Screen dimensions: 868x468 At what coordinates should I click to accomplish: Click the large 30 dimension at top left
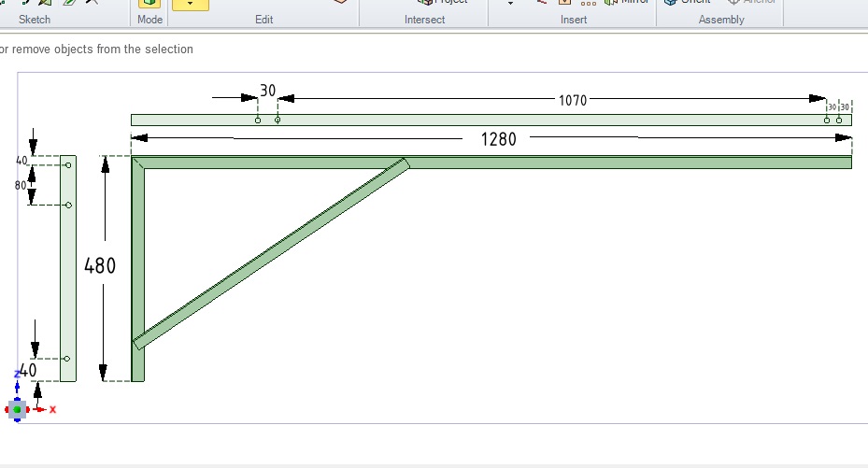[x=267, y=91]
